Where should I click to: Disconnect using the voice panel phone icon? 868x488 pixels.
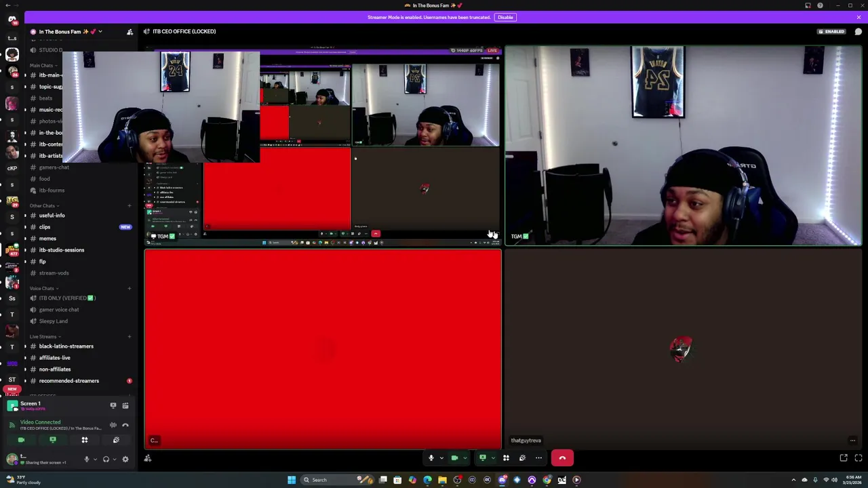click(x=125, y=425)
